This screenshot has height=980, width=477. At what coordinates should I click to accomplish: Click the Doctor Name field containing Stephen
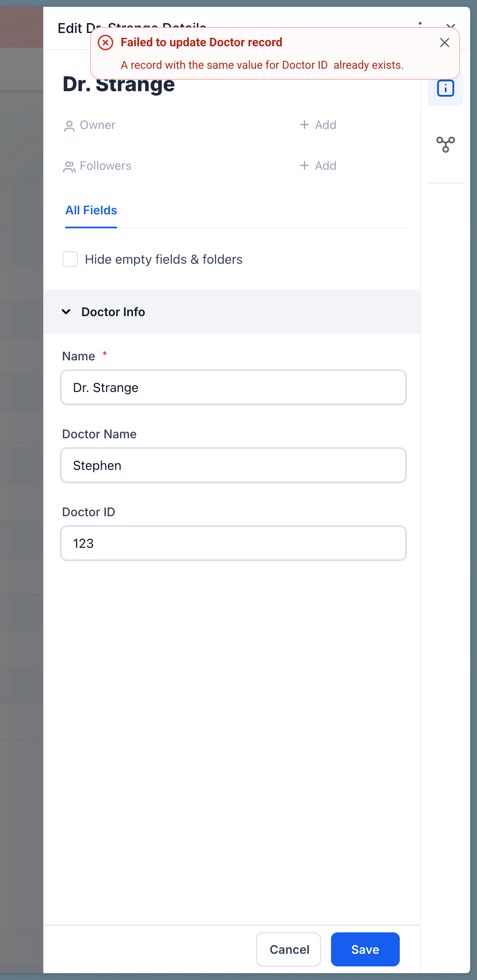tap(233, 465)
